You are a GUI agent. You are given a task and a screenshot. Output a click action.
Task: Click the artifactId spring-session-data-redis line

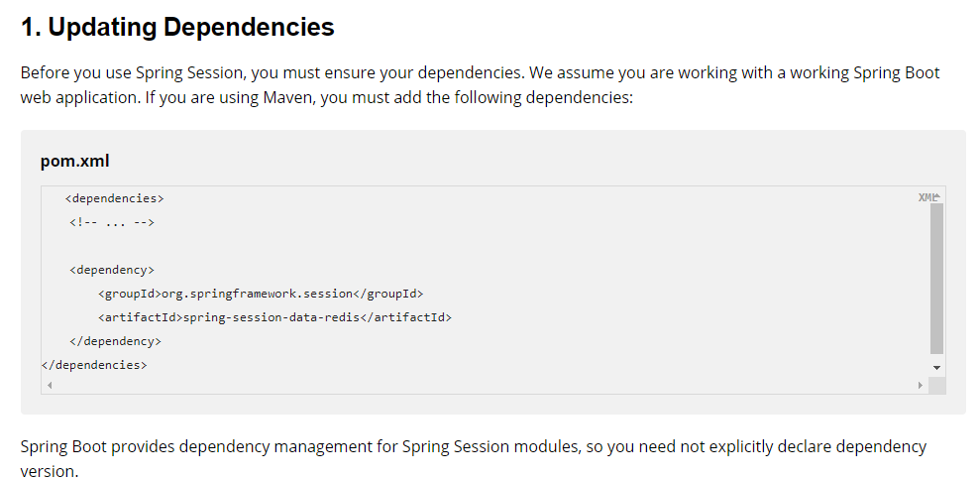275,317
